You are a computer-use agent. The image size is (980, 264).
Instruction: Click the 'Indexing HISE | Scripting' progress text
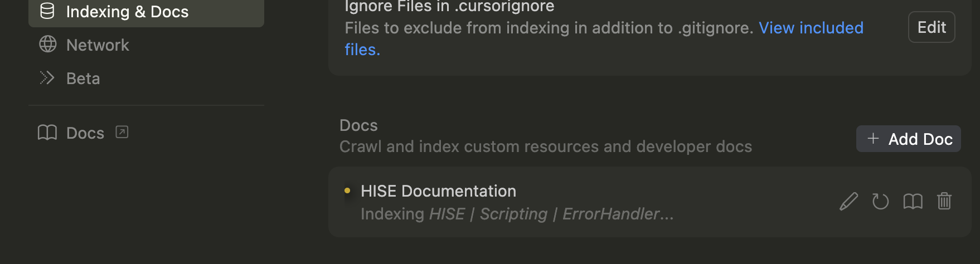click(517, 214)
